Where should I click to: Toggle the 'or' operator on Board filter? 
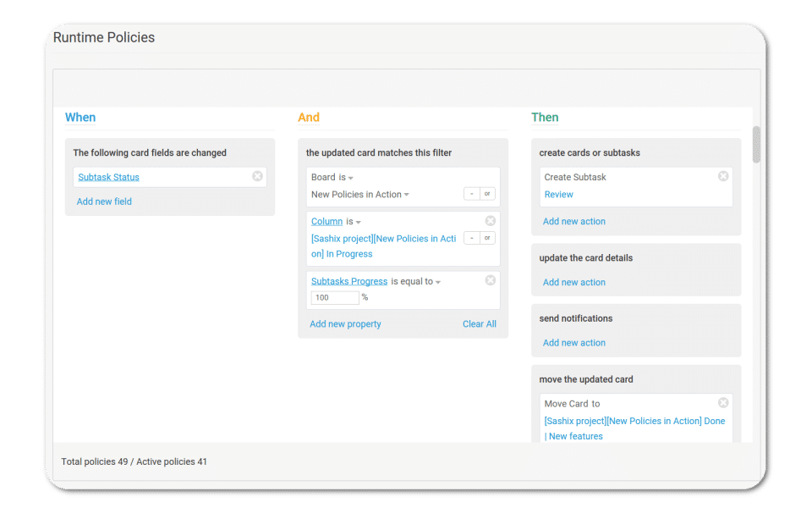click(x=487, y=194)
